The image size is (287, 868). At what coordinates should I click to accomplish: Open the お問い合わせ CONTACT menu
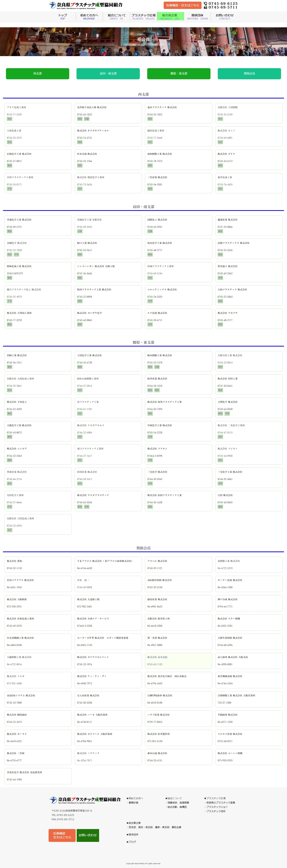click(225, 17)
